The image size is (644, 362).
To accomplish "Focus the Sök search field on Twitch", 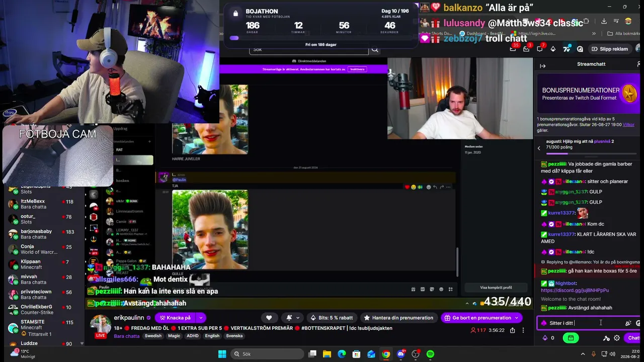I will [x=309, y=50].
